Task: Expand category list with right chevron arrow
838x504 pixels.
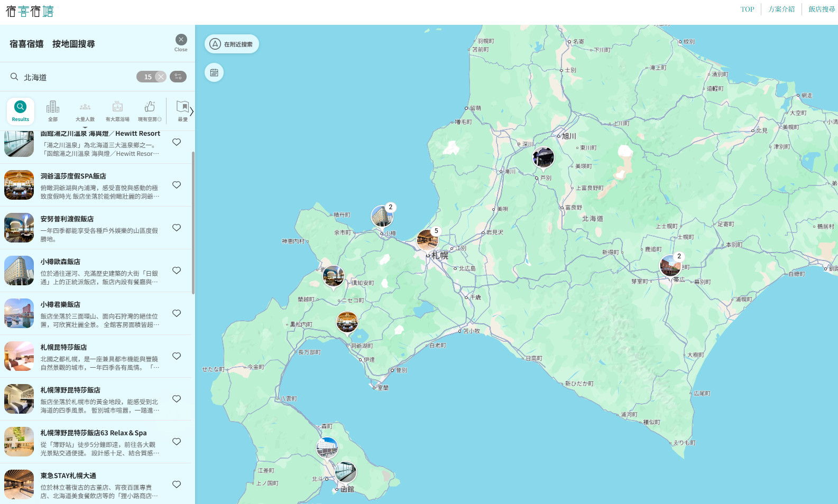Action: (x=191, y=111)
